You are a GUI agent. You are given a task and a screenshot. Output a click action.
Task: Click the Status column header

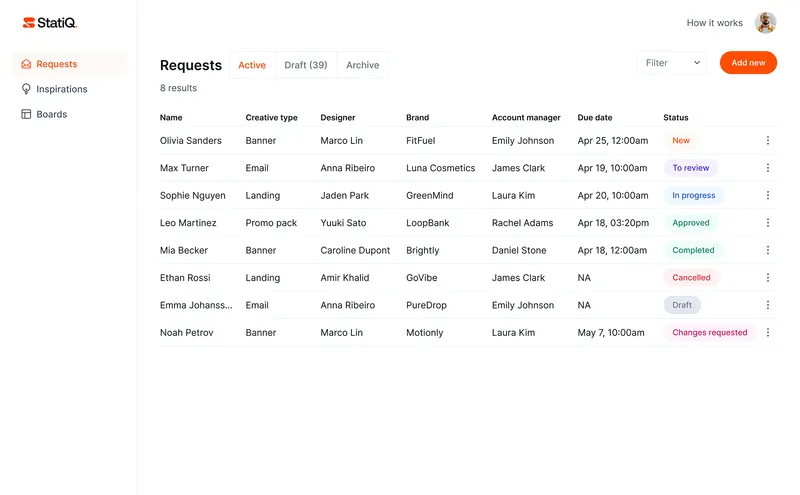[x=675, y=118]
